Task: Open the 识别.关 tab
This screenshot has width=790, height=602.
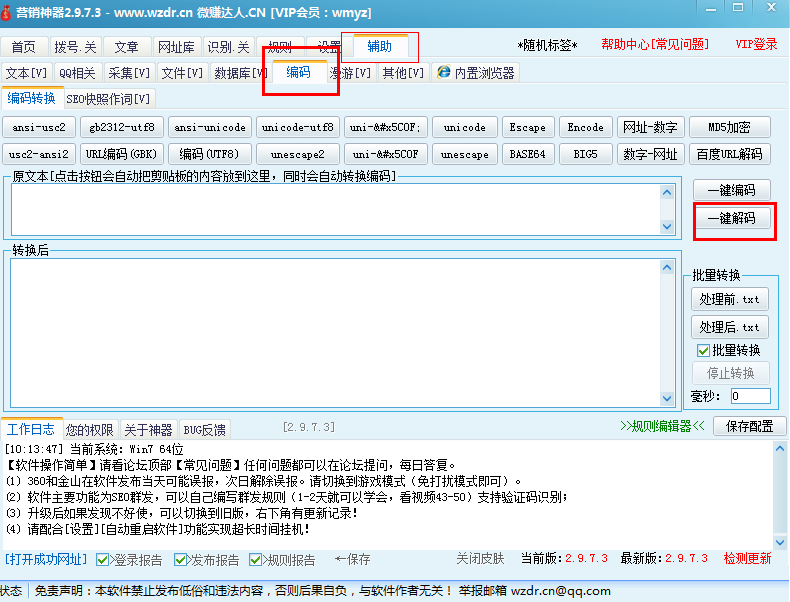Action: pos(229,47)
